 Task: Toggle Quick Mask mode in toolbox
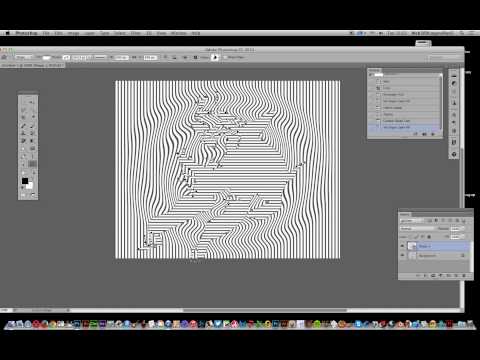(23, 195)
